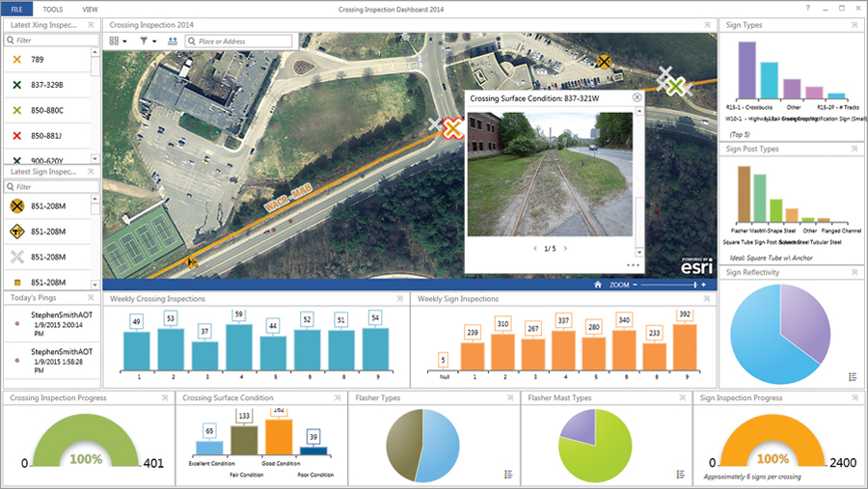Click the railroad track photo in popup
This screenshot has width=868, height=489.
pyautogui.click(x=550, y=175)
